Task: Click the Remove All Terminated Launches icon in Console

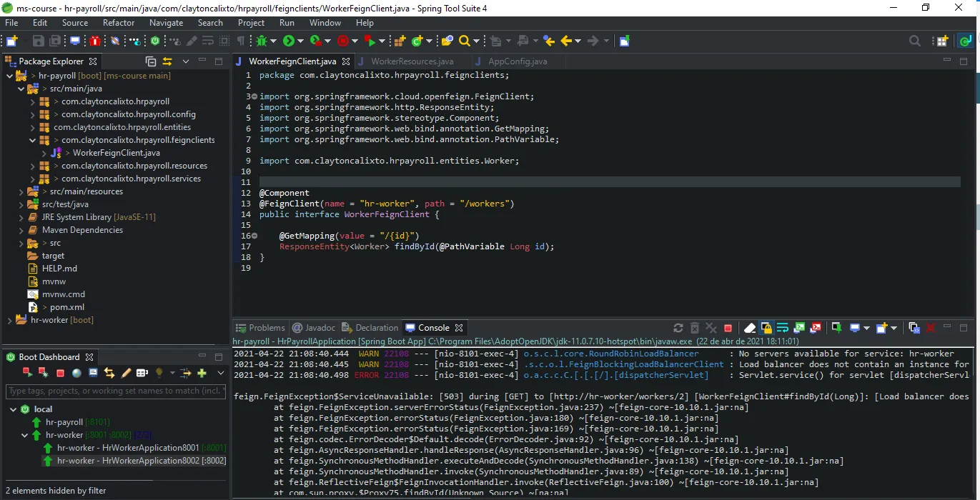Action: [x=711, y=328]
